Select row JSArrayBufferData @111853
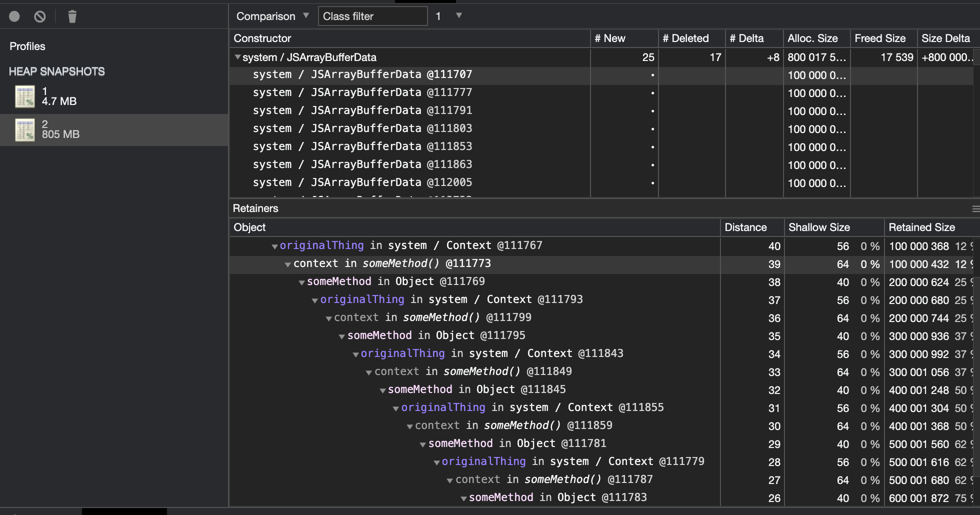Image resolution: width=980 pixels, height=515 pixels. (x=601, y=147)
